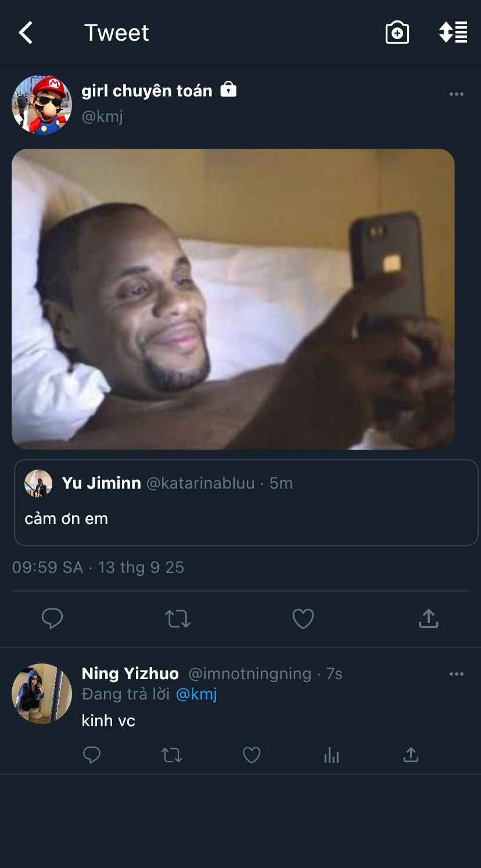Viewport: 481px width, 868px height.
Task: Go back using the back arrow
Action: tap(26, 33)
